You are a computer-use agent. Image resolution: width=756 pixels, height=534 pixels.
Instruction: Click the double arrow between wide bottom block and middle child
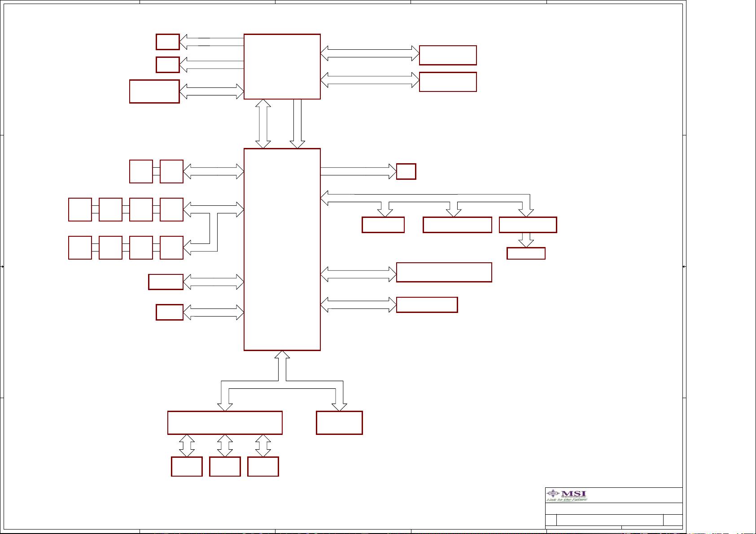225,445
